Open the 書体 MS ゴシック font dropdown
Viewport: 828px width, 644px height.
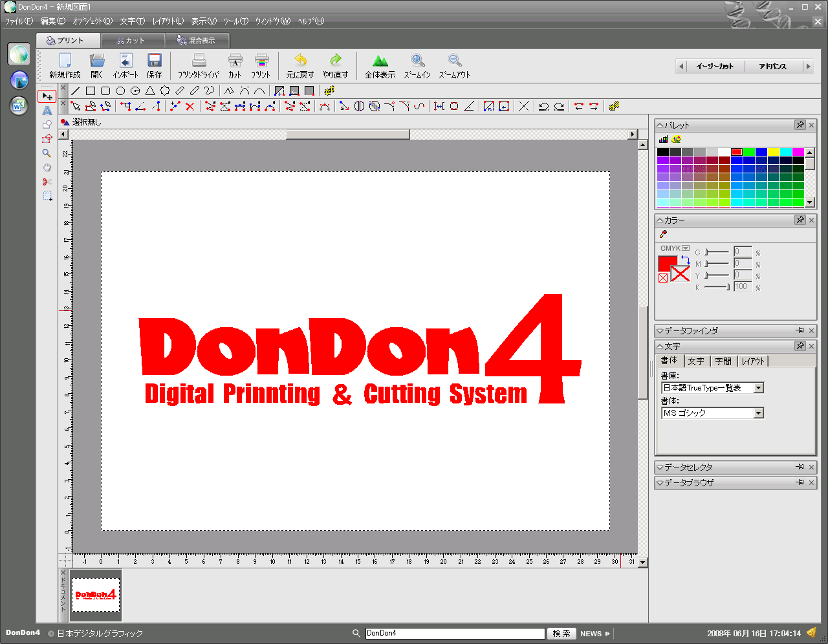coord(759,413)
